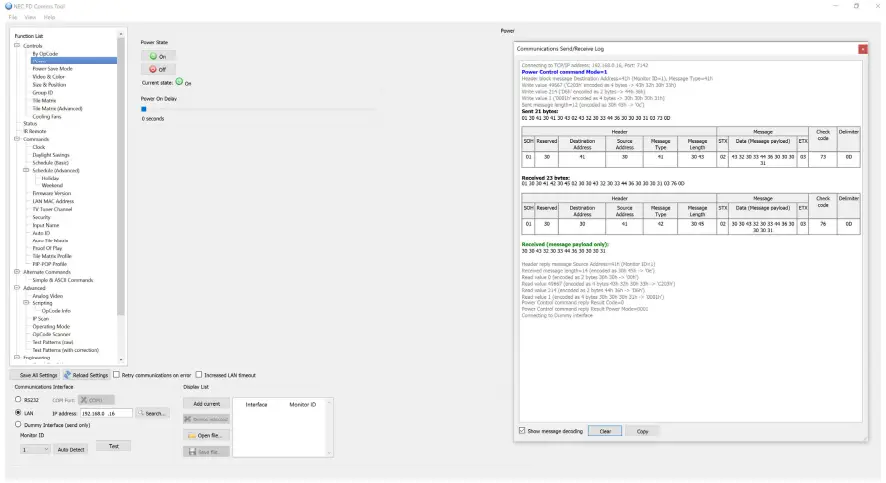
Task: Click the Test button
Action: click(x=114, y=446)
